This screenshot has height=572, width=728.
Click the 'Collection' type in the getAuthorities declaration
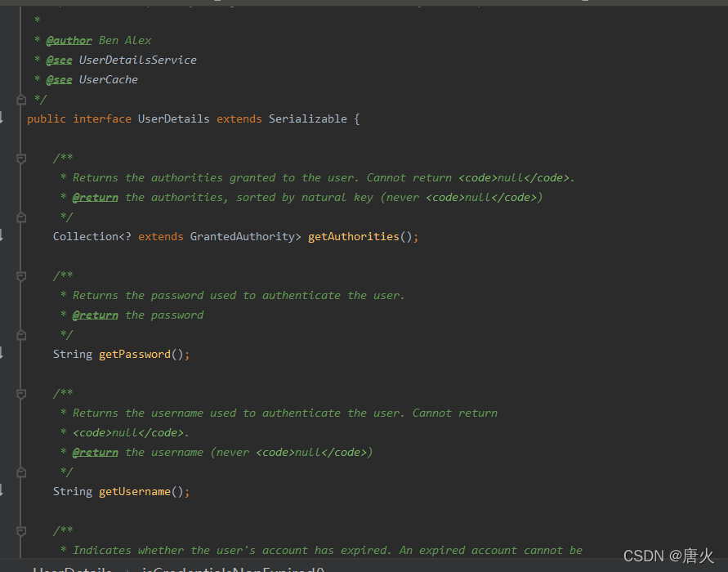coord(86,237)
